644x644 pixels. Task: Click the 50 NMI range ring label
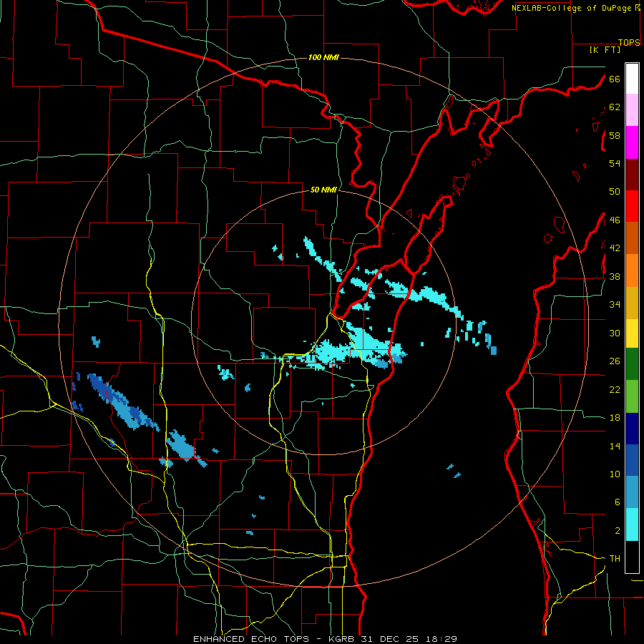[323, 190]
